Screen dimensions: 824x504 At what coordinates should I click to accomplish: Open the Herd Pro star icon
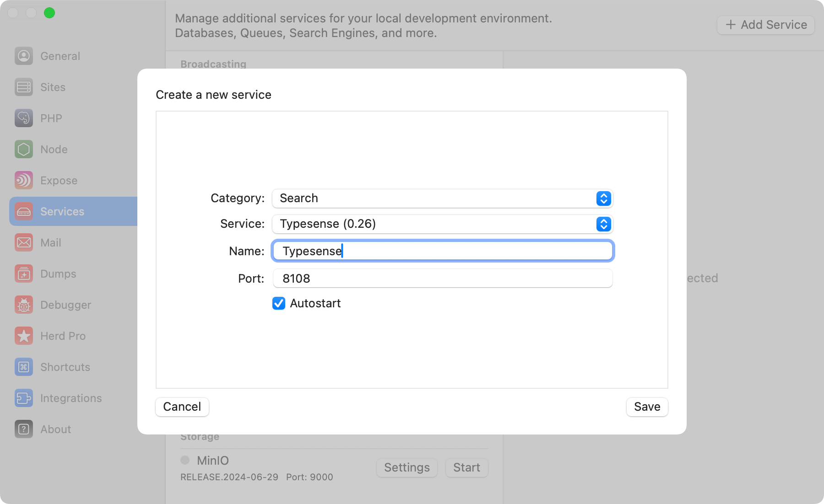click(23, 336)
